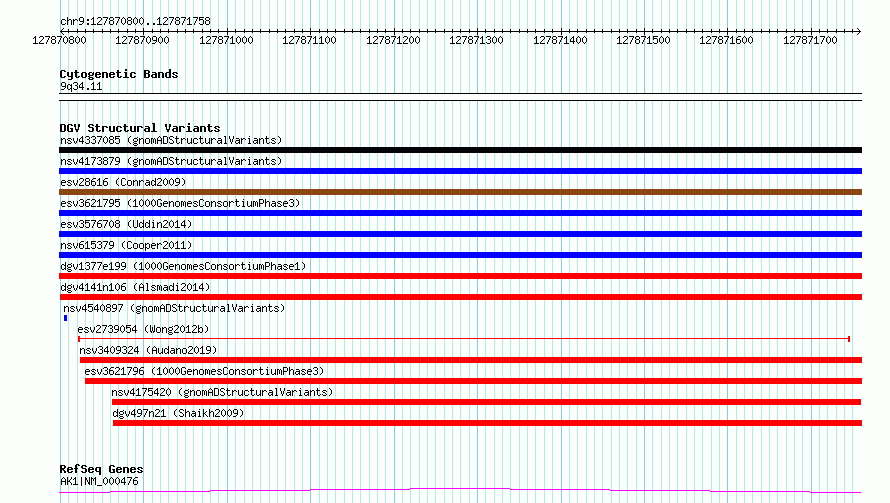Screen dimensions: 890x503
Task: Select the nsv4173879 blue variant bar
Action: tap(460, 171)
